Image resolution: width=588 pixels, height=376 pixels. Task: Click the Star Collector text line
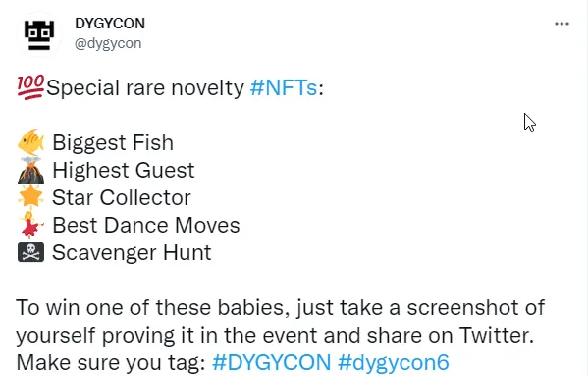(122, 197)
